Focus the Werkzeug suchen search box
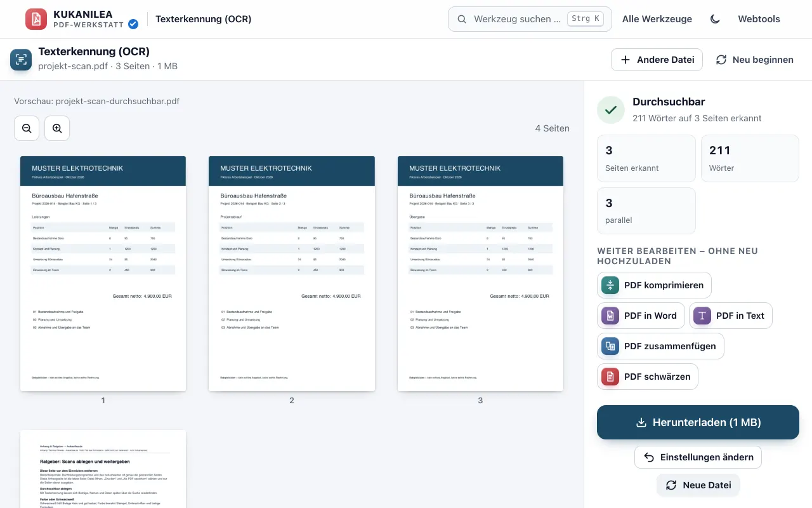Image resolution: width=812 pixels, height=508 pixels. 530,19
